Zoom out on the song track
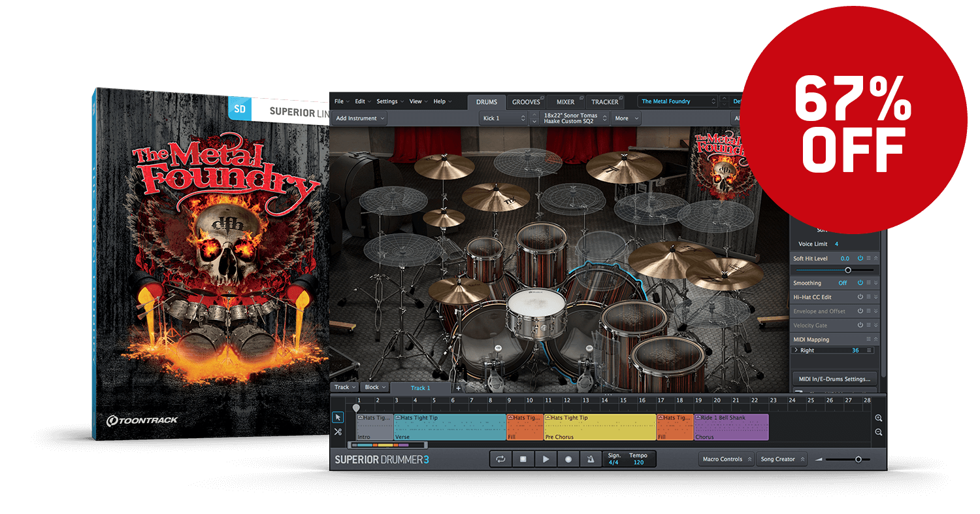The width and height of the screenshot is (980, 514). coord(878,432)
